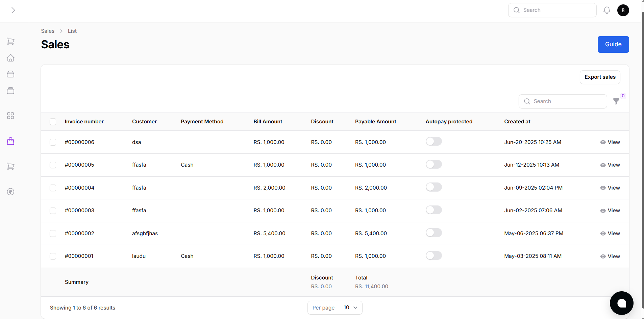Tick the select-all checkbox in header
The height and width of the screenshot is (319, 644).
[x=53, y=122]
